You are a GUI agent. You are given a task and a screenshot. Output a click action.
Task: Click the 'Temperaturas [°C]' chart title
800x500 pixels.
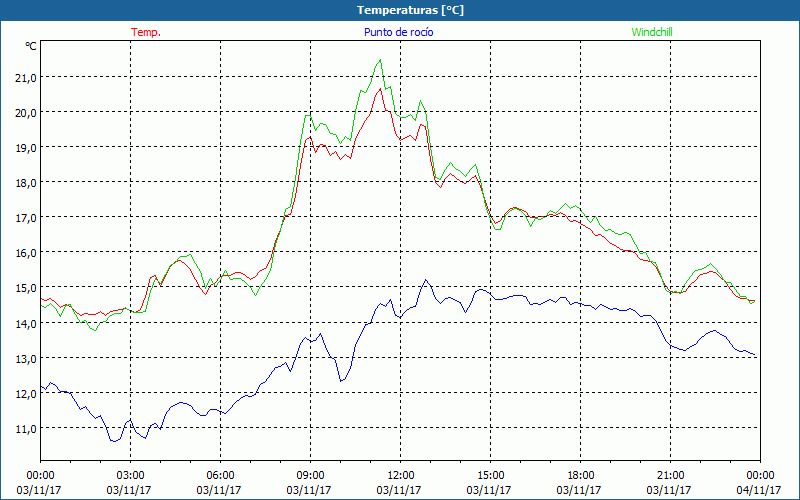pyautogui.click(x=410, y=10)
